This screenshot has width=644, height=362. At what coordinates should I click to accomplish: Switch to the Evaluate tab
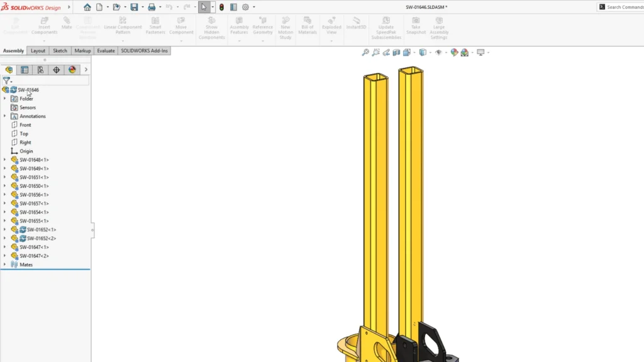(x=106, y=51)
